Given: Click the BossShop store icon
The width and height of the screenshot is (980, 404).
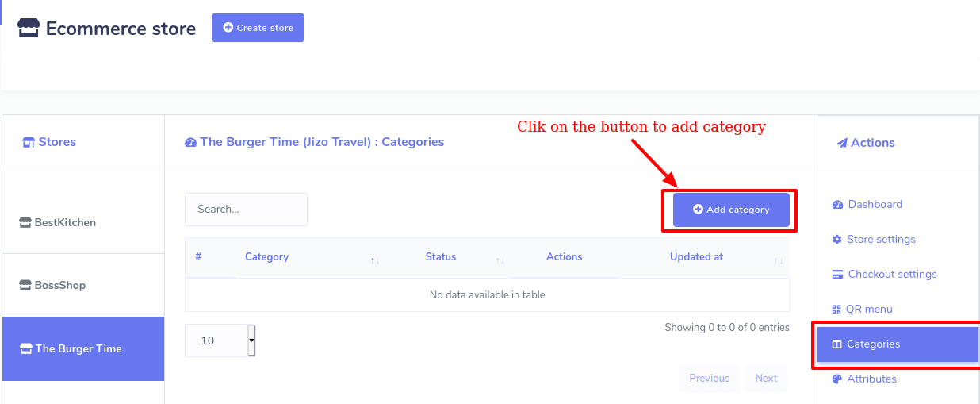Looking at the screenshot, I should click(x=25, y=286).
